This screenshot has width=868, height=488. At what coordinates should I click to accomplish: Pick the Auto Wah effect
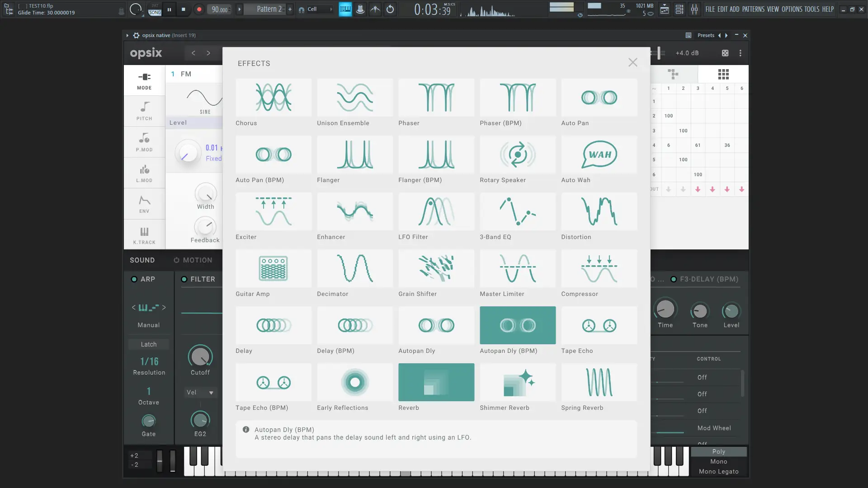point(599,155)
